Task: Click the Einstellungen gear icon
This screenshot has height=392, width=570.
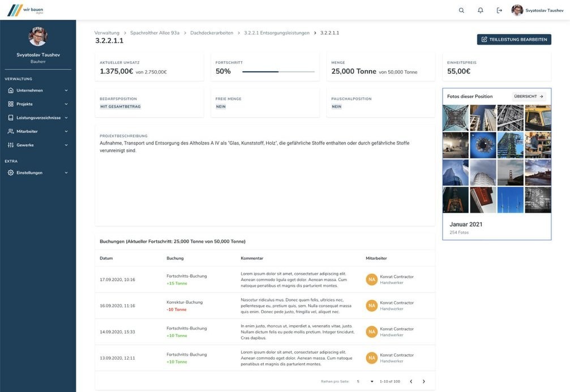Action: (x=11, y=173)
